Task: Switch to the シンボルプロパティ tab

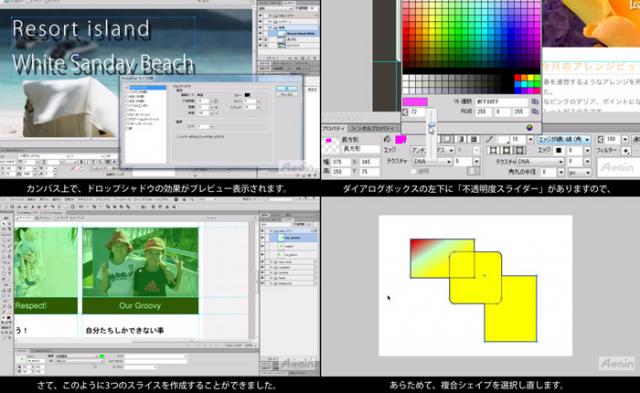Action: click(x=372, y=128)
